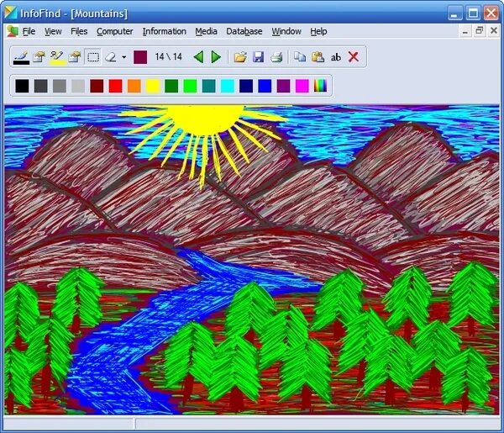504x433 pixels.
Task: Open the Information menu
Action: 165,31
